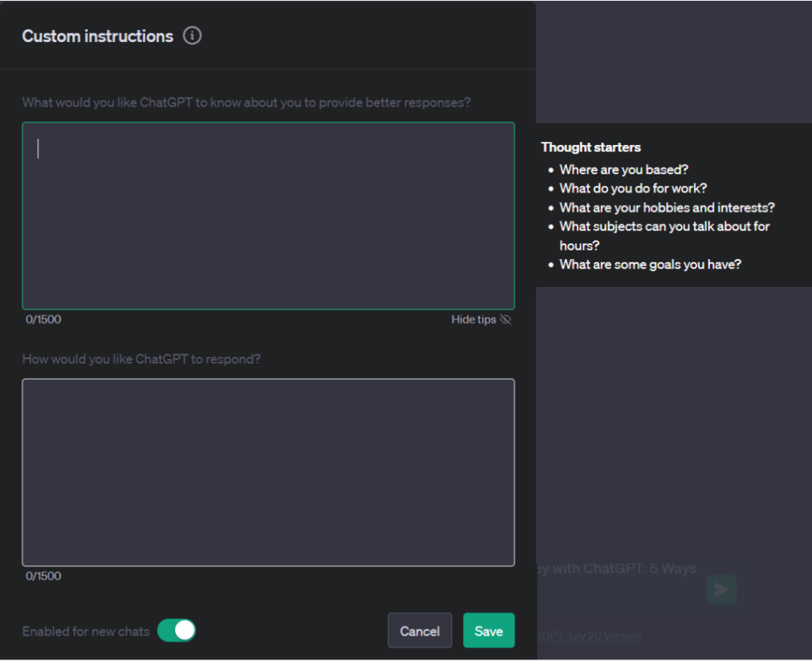Image resolution: width=812 pixels, height=661 pixels.
Task: Click the Thought starters heading
Action: pos(591,147)
